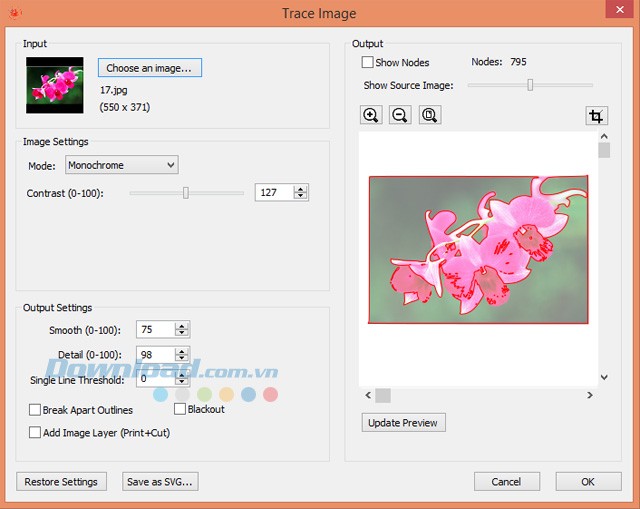Screen dimensions: 640x509
Task: Click the traced orchid preview image
Action: pyautogui.click(x=478, y=249)
